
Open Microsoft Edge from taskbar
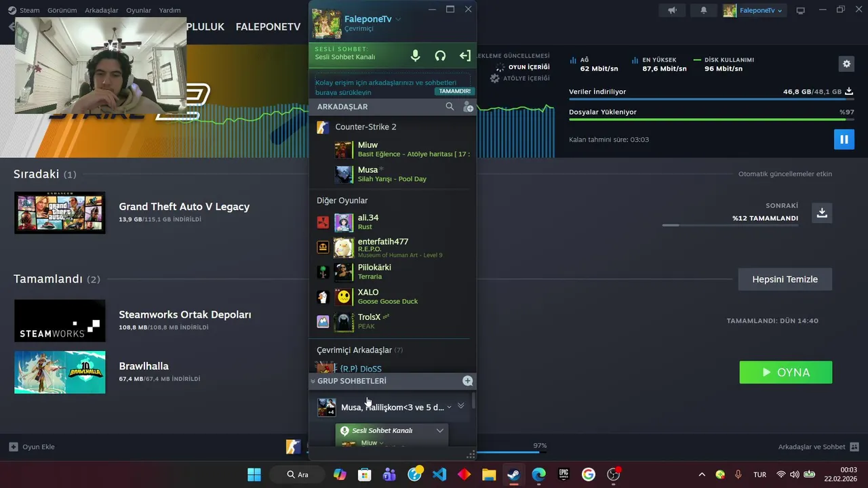point(538,474)
